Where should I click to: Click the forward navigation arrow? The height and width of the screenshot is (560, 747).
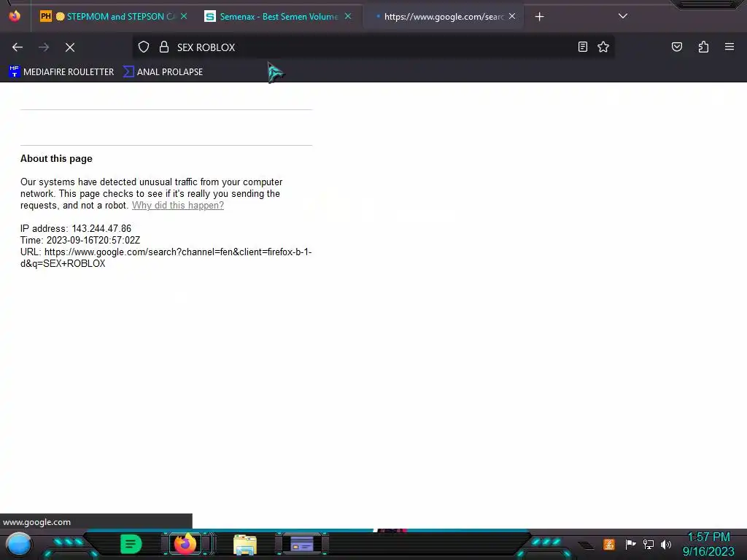(x=44, y=47)
